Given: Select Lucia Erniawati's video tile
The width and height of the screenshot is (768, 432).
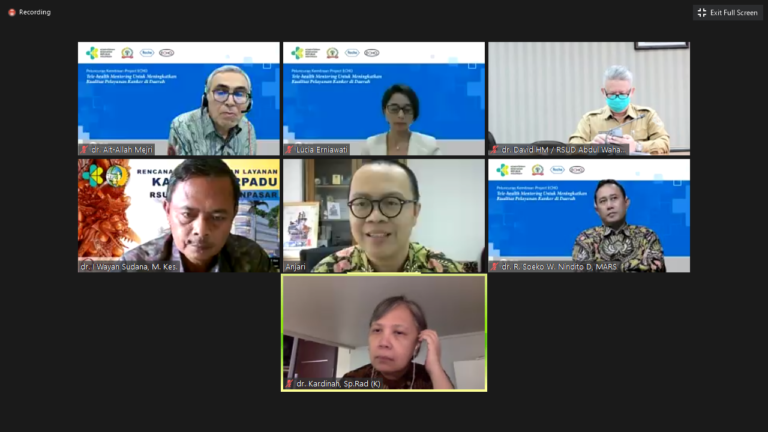Looking at the screenshot, I should coord(384,98).
